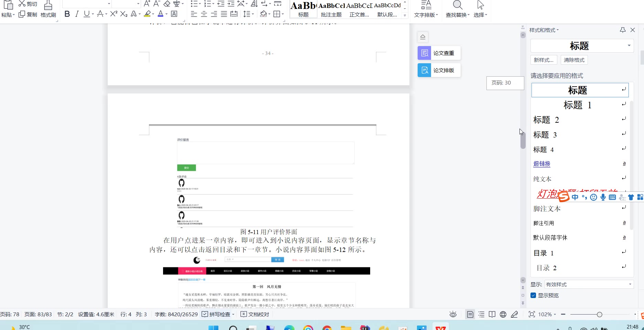
Task: Expand the ribbon style gallery
Action: (x=405, y=15)
